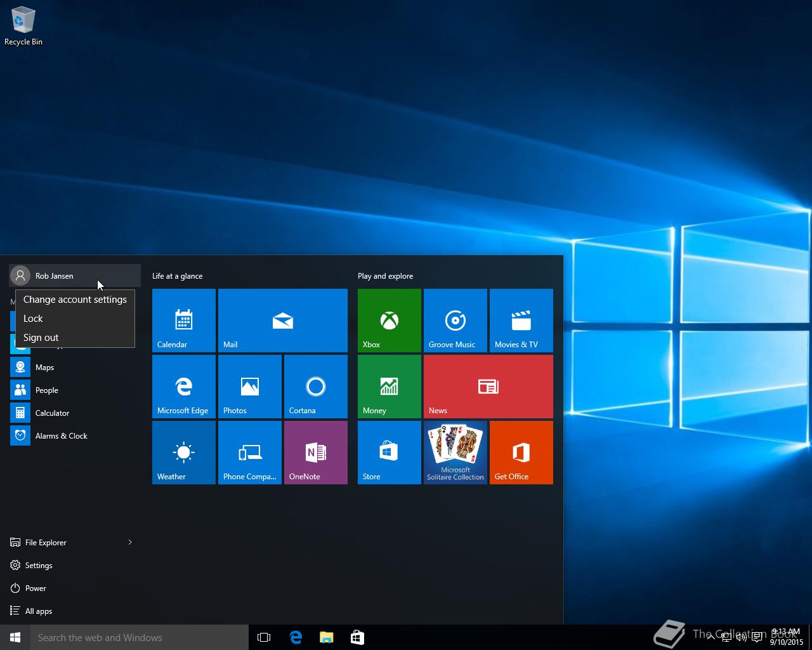812x650 pixels.
Task: Open the Cortana tile
Action: [x=316, y=387]
